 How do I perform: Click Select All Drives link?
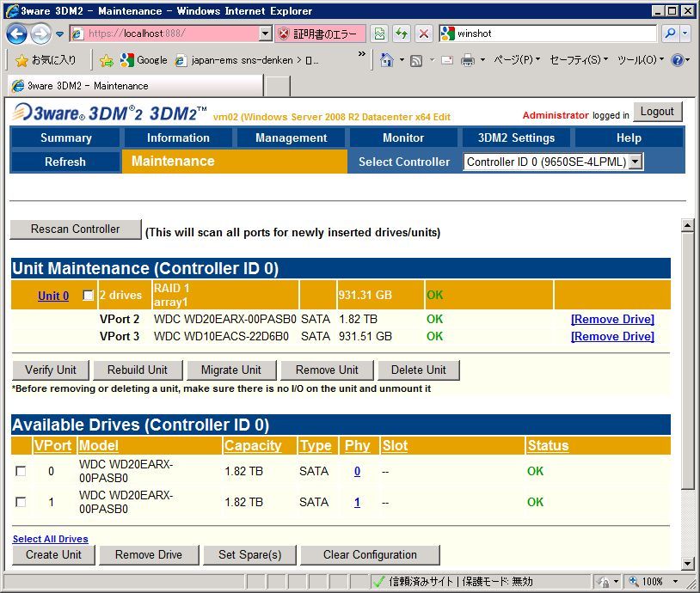(x=51, y=539)
